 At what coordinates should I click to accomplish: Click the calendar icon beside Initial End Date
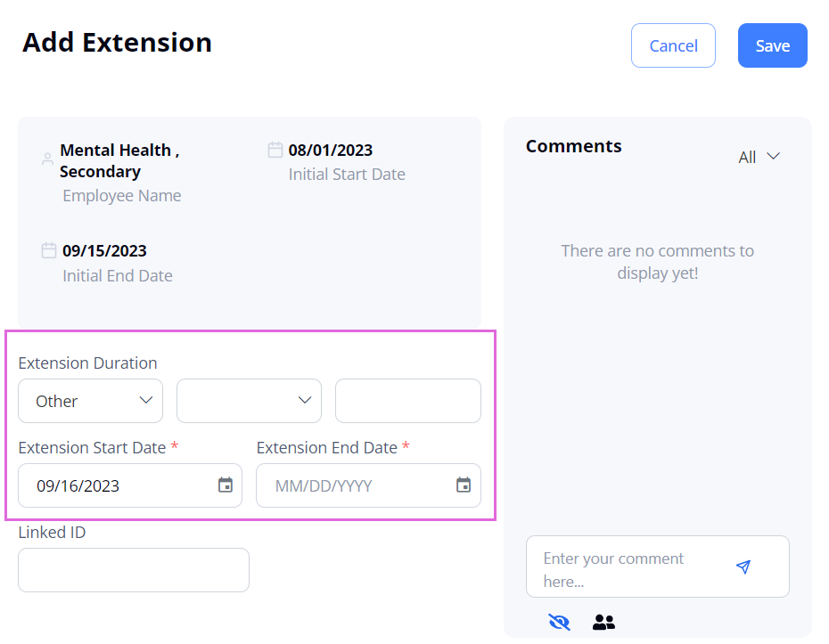[49, 250]
